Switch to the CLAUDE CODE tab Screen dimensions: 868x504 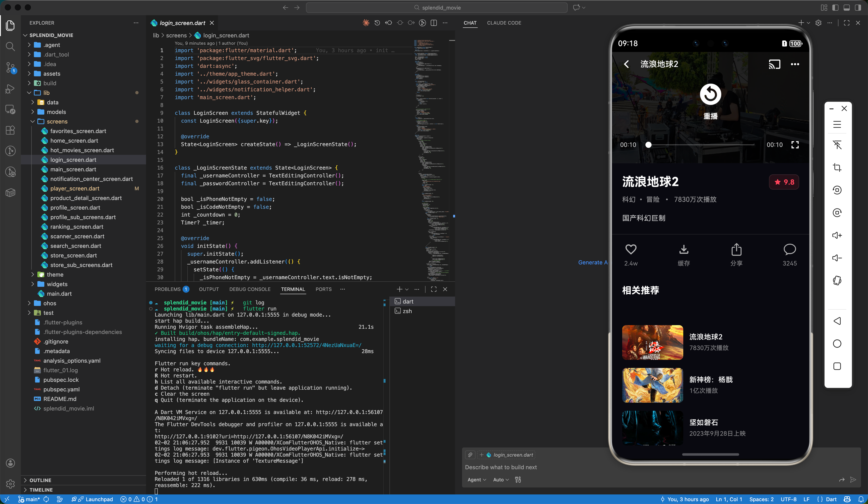tap(504, 23)
